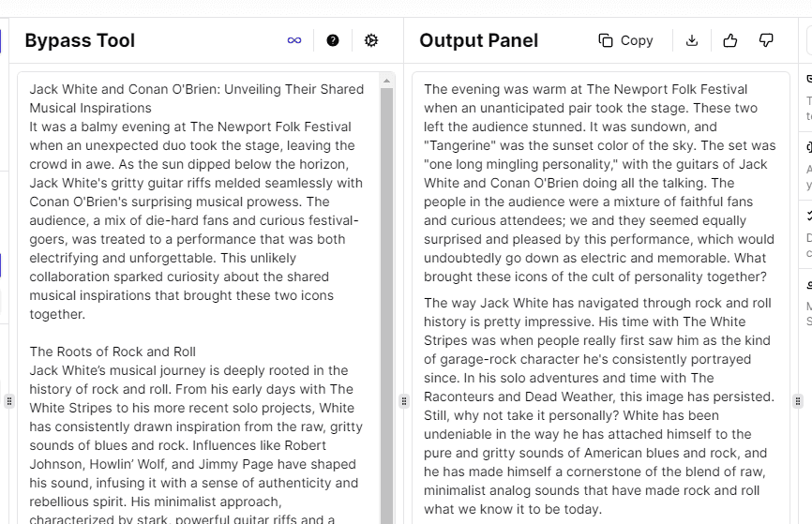Grab the divider handle between input and output

[x=404, y=401]
